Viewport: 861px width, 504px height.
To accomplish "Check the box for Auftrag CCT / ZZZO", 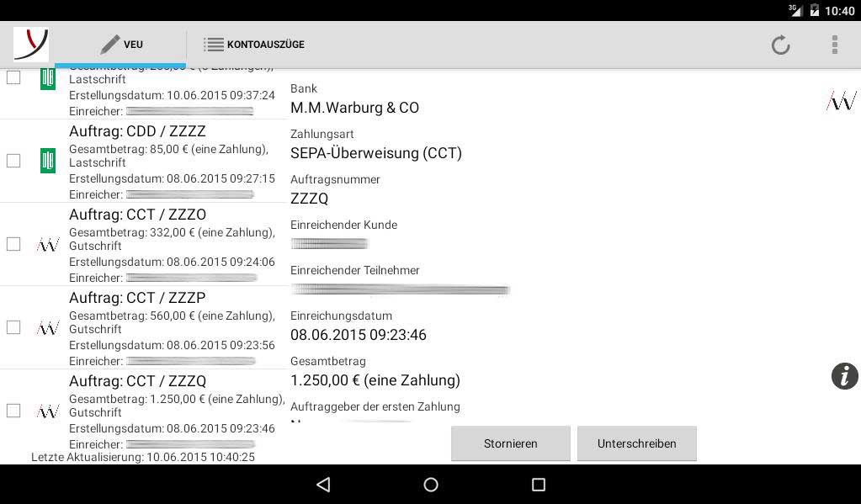I will 13,244.
